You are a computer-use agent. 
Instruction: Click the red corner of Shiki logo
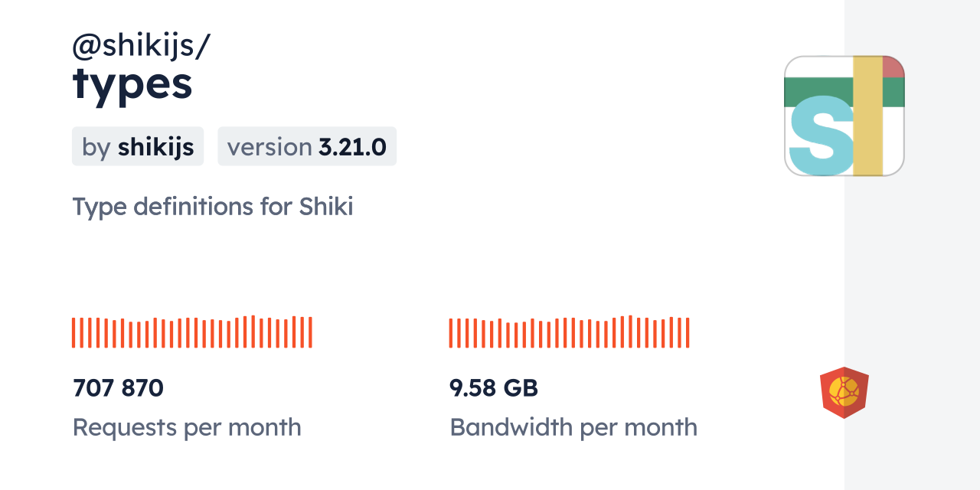(893, 67)
